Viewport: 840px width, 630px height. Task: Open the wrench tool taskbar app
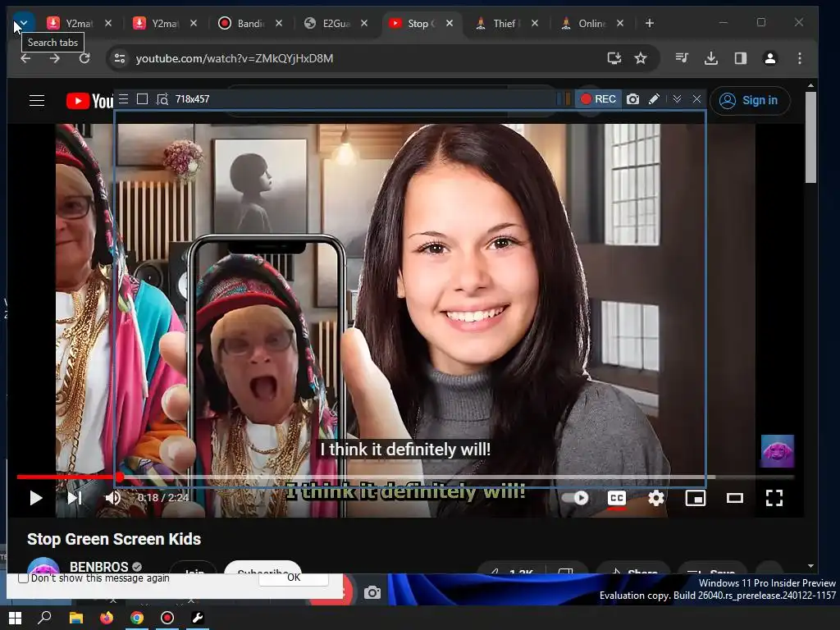tap(197, 618)
